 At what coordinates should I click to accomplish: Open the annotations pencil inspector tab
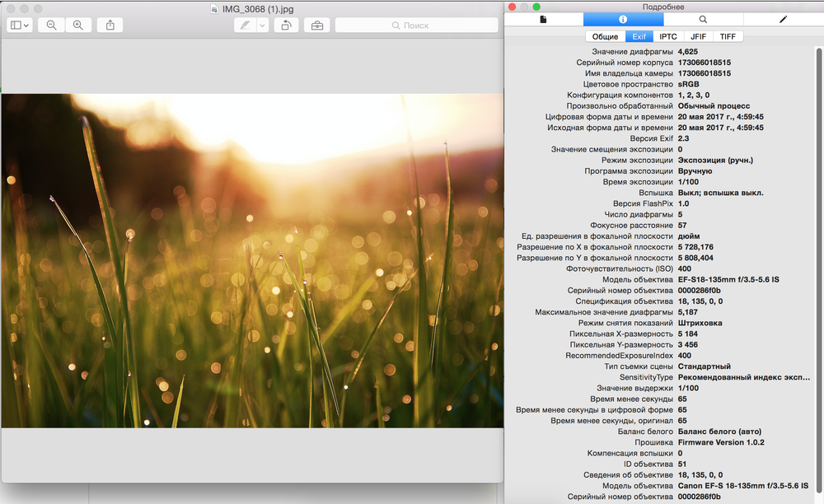[783, 19]
